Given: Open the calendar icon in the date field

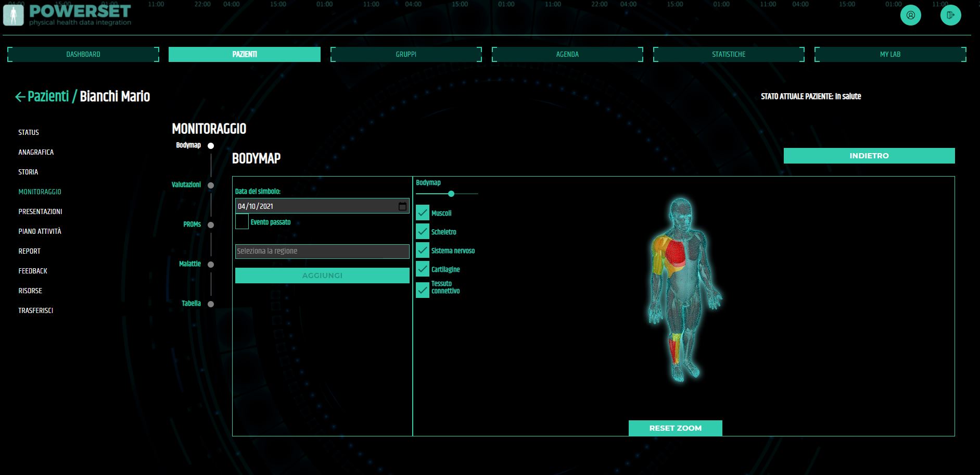Looking at the screenshot, I should 402,205.
